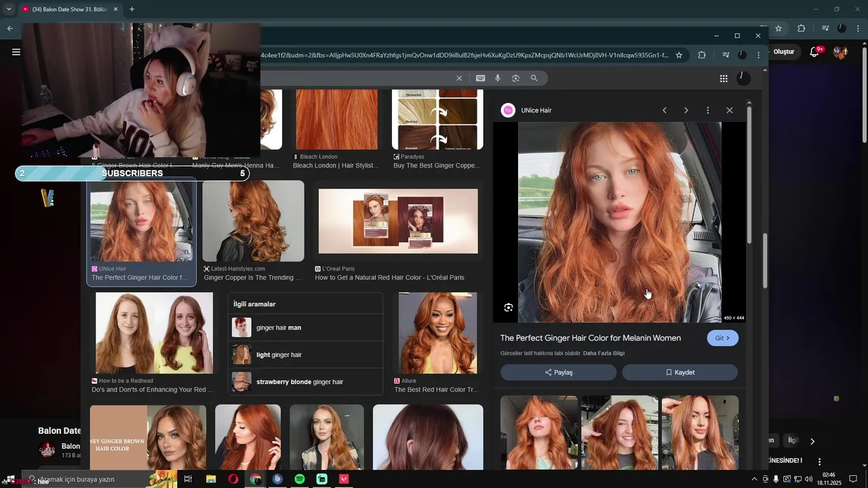Bookmark the page in rear Chrome window
Image resolution: width=868 pixels, height=488 pixels.
[x=778, y=28]
